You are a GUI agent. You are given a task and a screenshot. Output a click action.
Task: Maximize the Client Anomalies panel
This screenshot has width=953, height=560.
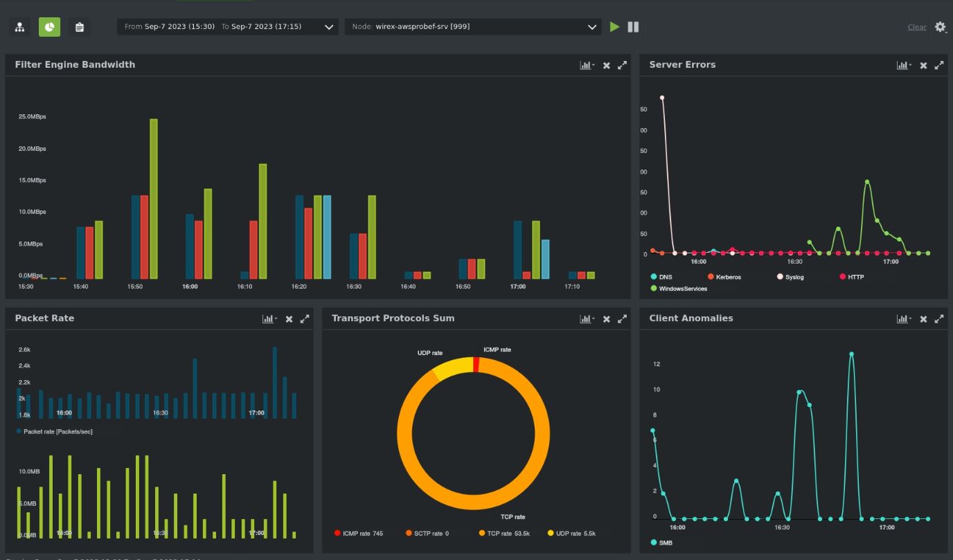tap(939, 319)
